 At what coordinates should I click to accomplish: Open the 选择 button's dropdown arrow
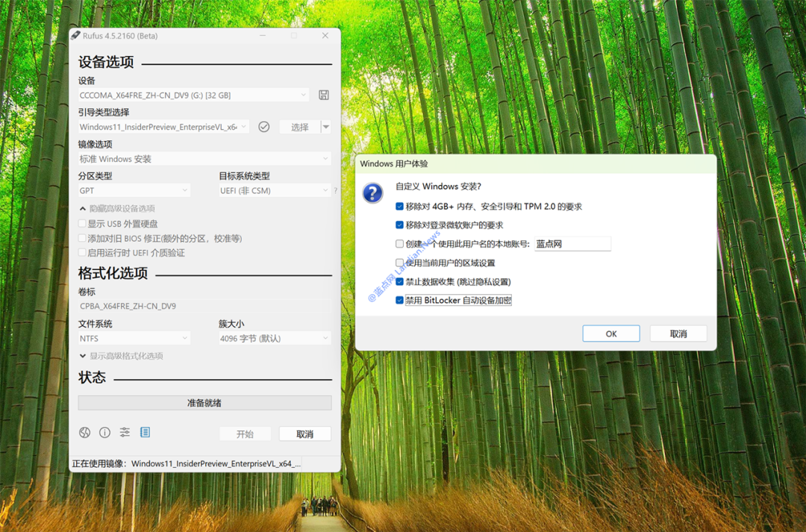point(325,126)
